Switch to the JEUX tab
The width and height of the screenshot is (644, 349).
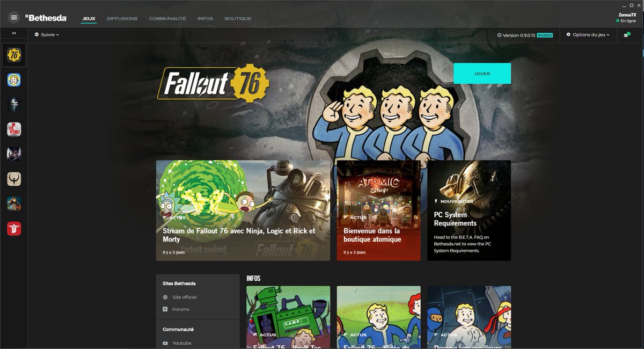(x=89, y=19)
